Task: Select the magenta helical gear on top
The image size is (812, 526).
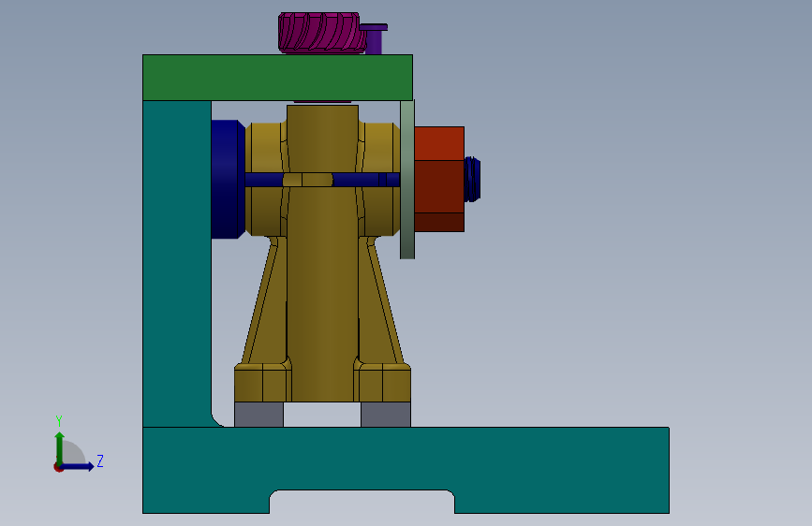Action: pos(321,33)
